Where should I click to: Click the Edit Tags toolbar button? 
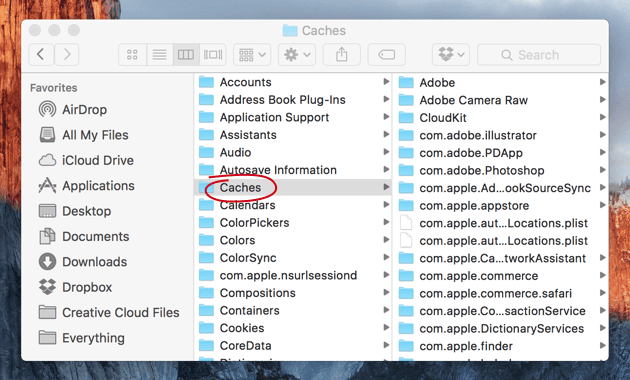tap(387, 54)
